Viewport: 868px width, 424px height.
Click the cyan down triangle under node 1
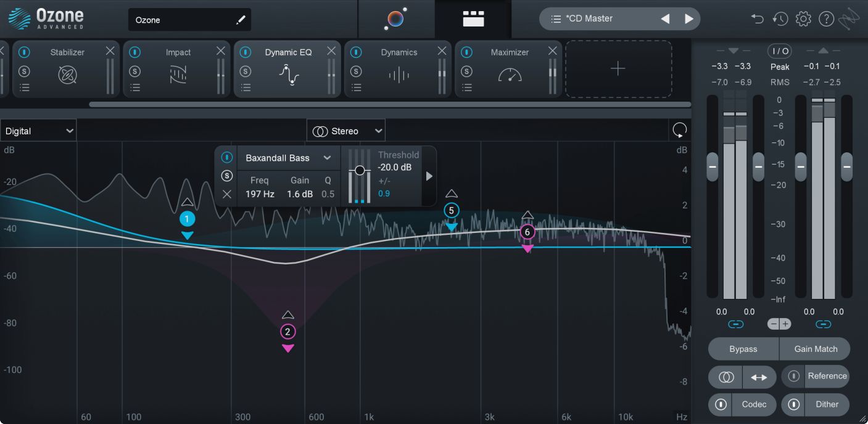pos(188,235)
